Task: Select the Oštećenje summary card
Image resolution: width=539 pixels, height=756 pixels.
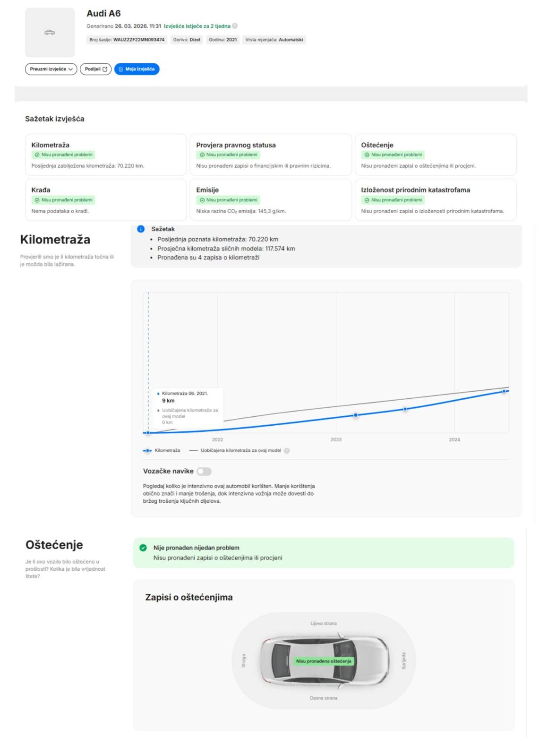Action: tap(435, 155)
